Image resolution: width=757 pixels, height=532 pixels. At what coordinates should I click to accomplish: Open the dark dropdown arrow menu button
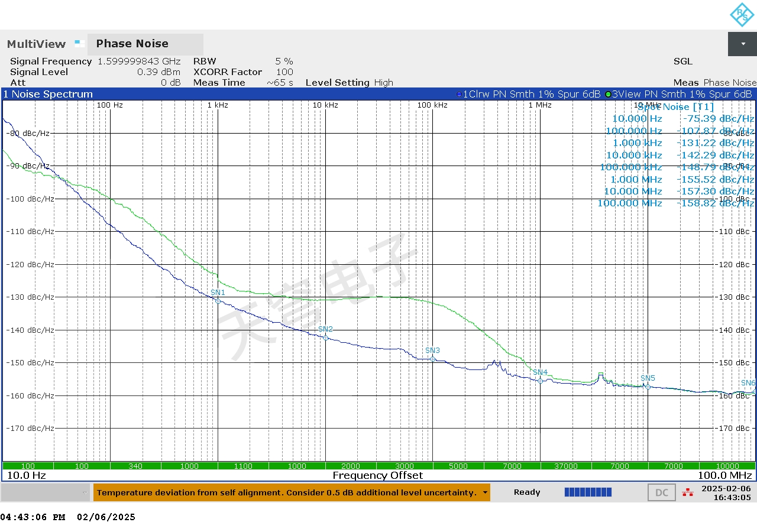point(742,44)
